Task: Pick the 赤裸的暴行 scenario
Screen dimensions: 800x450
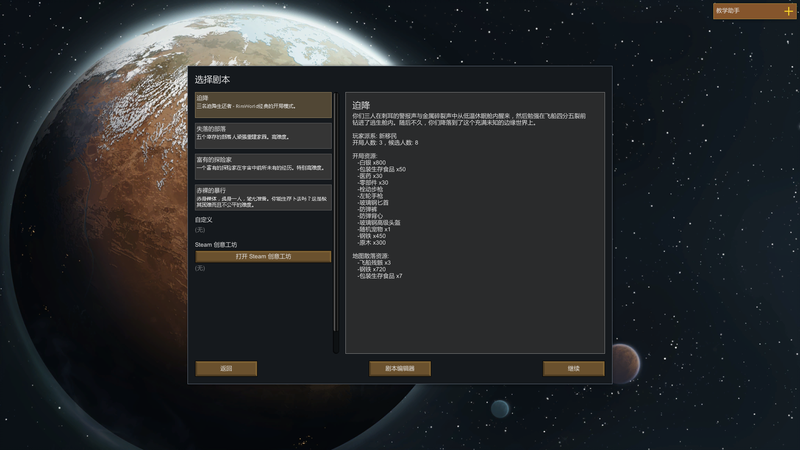Action: point(263,197)
